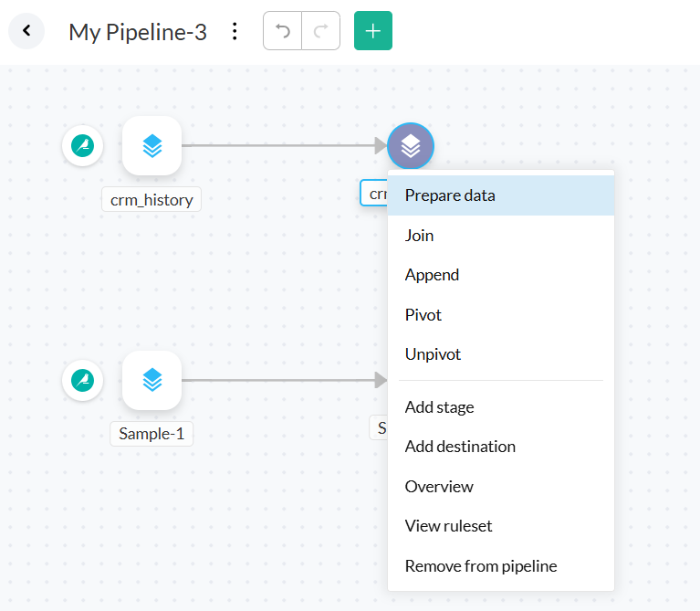Select Join in the context menu

tap(420, 236)
